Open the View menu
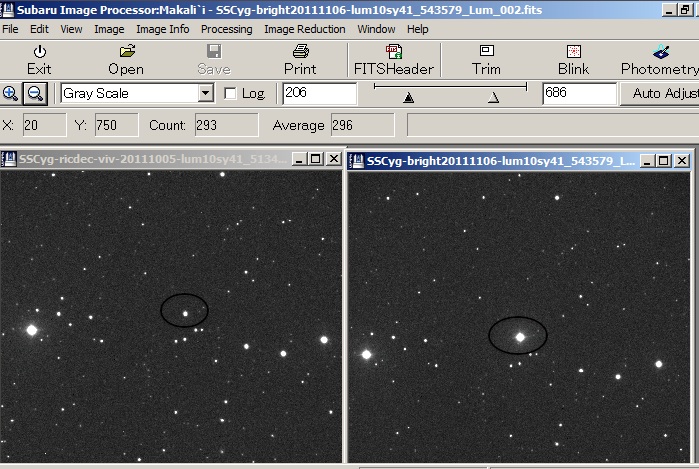Screen dimensions: 699x469 pyautogui.click(x=71, y=29)
